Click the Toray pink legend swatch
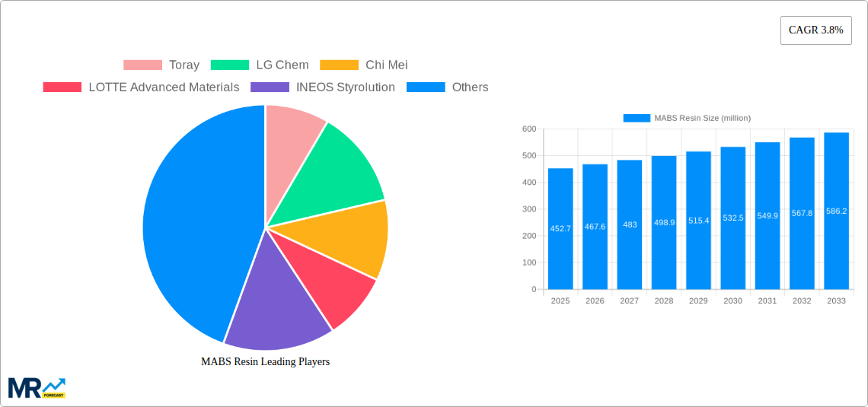 (x=142, y=65)
